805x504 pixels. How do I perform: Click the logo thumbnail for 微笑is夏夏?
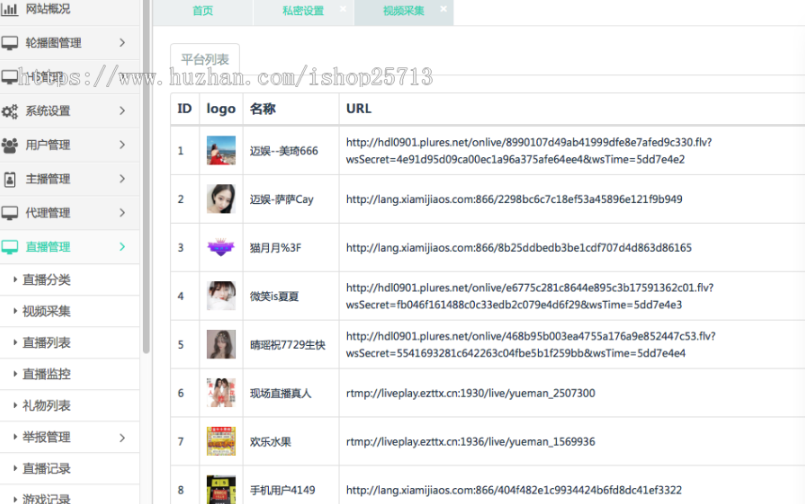click(221, 296)
